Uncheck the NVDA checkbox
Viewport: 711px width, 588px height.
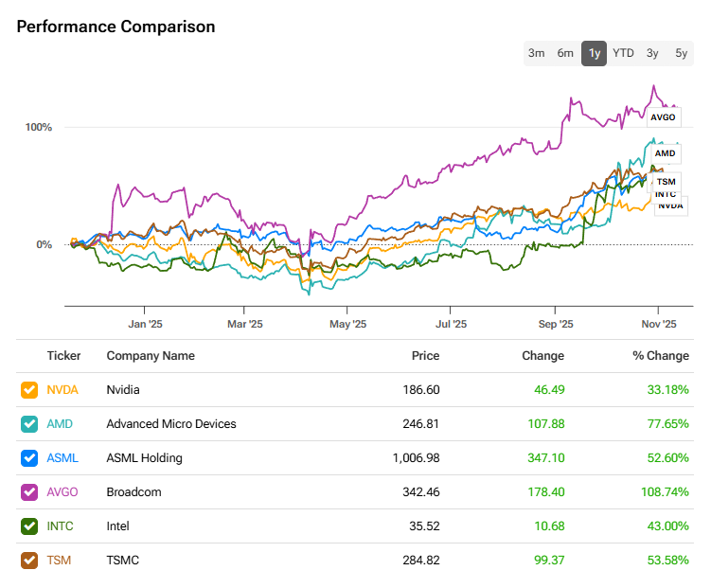29,390
